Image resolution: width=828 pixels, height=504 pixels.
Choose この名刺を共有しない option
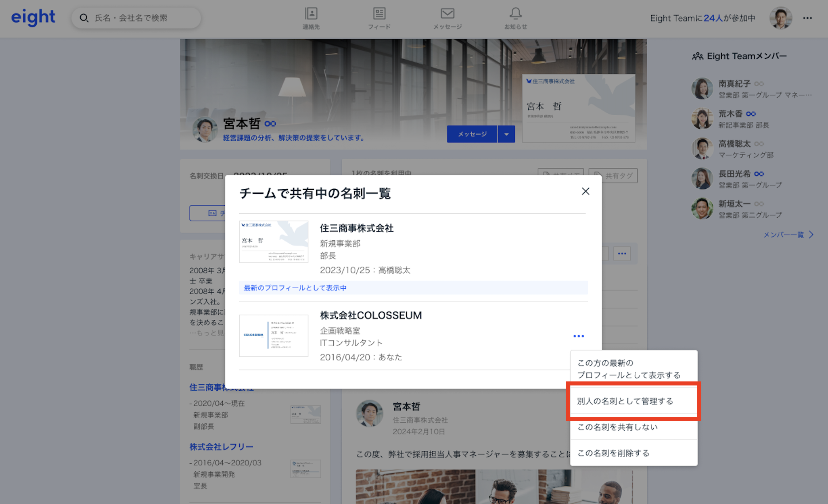(x=617, y=427)
